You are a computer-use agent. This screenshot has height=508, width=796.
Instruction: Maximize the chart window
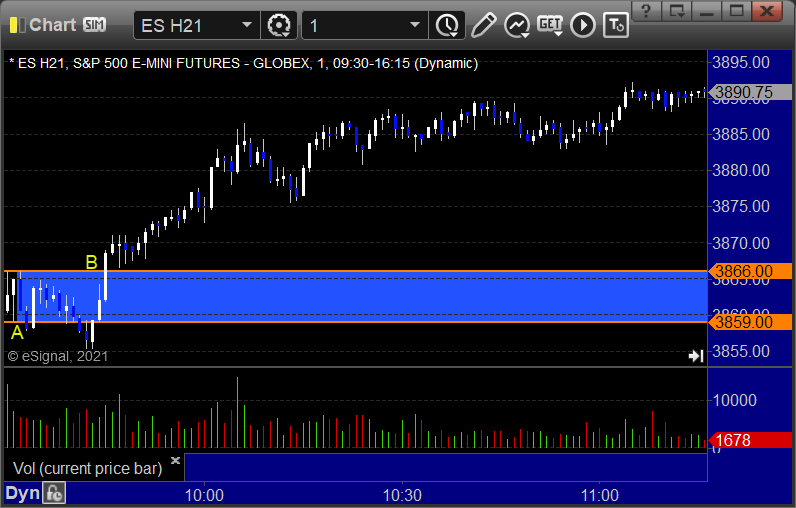pyautogui.click(x=737, y=10)
